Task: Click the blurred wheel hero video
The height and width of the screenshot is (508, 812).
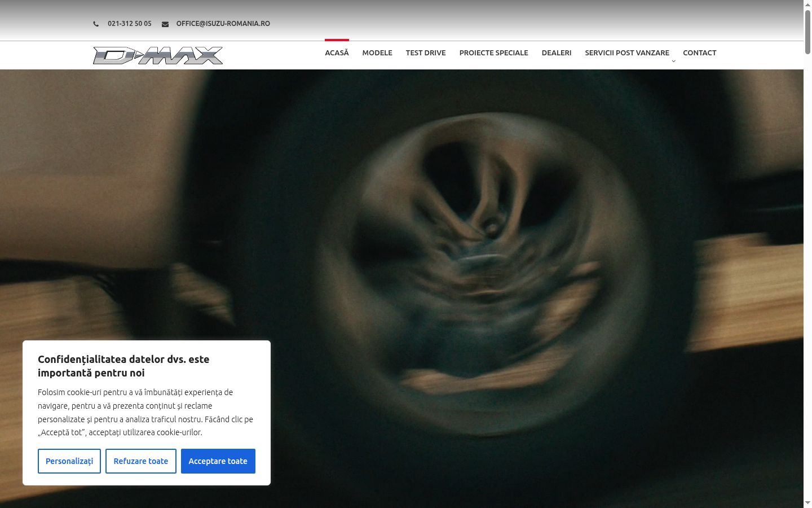Action: click(401, 288)
